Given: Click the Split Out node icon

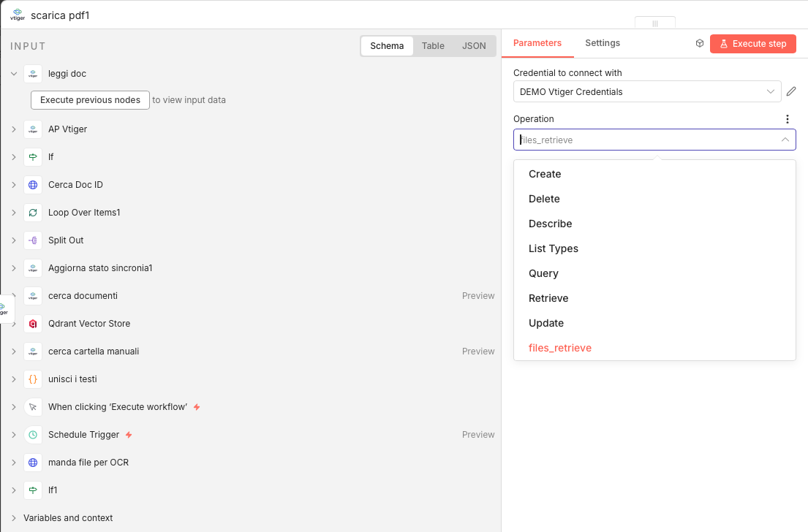Looking at the screenshot, I should point(33,240).
